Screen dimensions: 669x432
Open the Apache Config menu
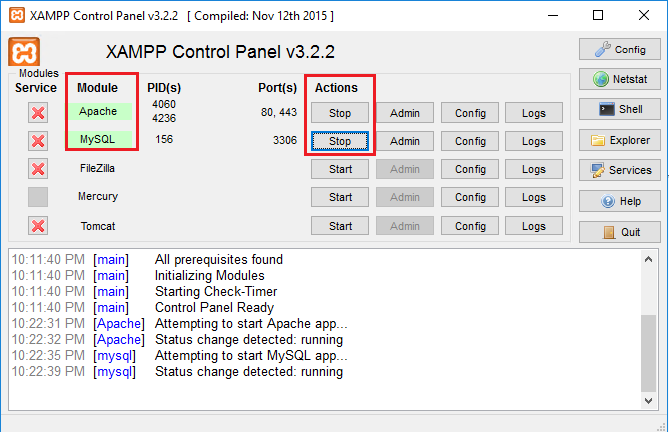tap(470, 113)
